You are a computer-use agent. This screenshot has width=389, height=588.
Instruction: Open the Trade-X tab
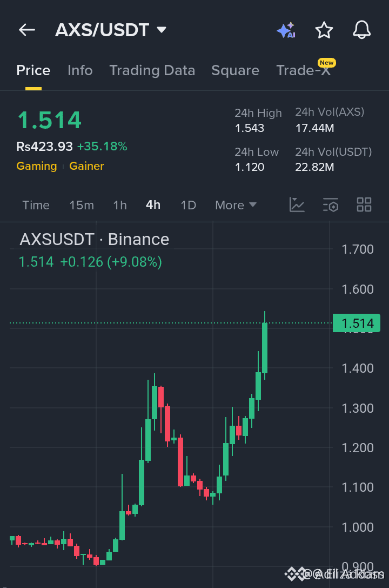pos(304,70)
